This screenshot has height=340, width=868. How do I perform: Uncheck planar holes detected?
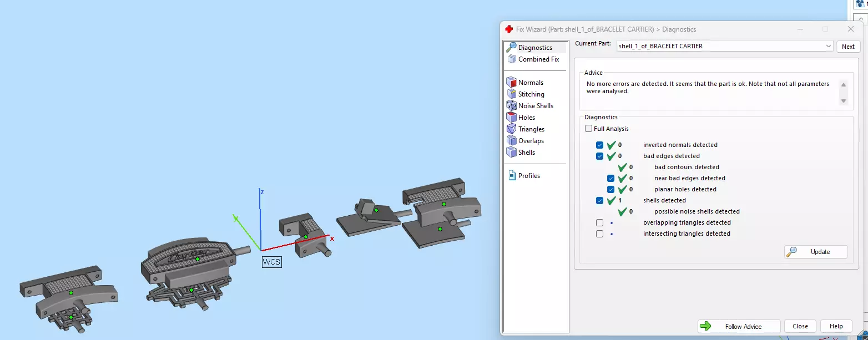pos(610,189)
